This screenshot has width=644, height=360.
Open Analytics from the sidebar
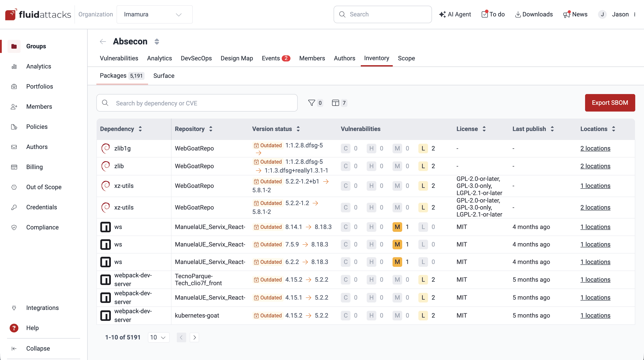click(39, 66)
